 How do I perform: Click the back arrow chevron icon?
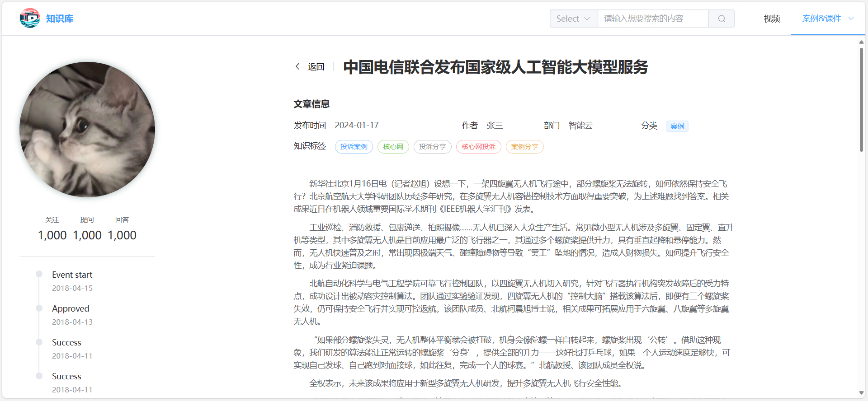pos(297,66)
